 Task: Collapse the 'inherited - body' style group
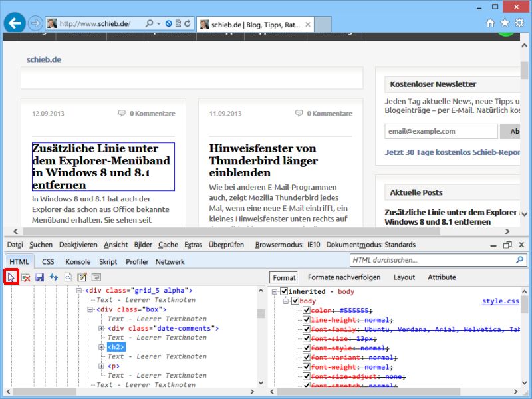(x=275, y=291)
